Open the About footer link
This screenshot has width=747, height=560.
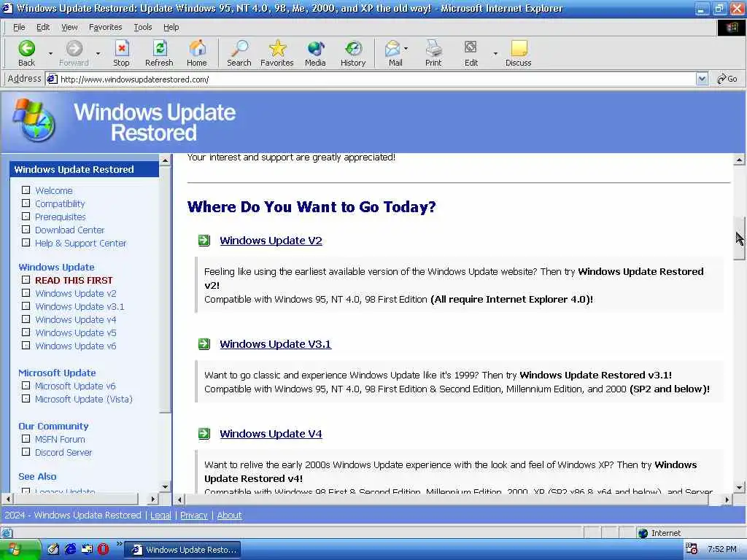pos(230,516)
